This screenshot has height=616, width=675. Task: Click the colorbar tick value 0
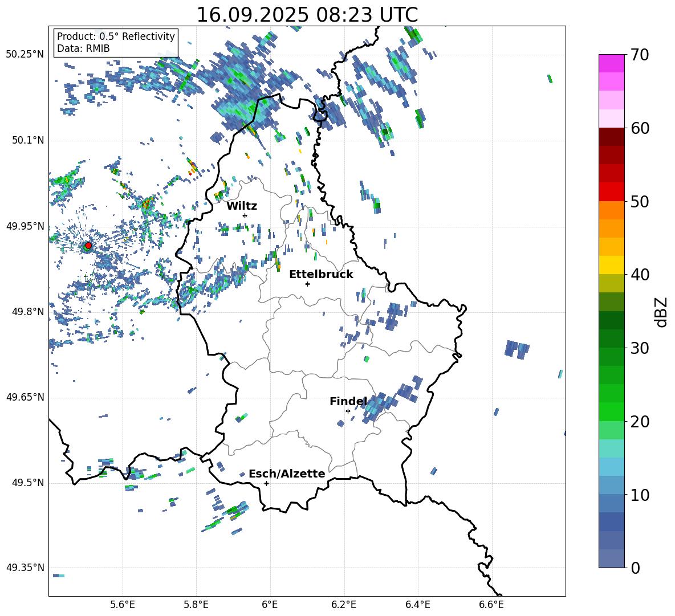coord(636,568)
